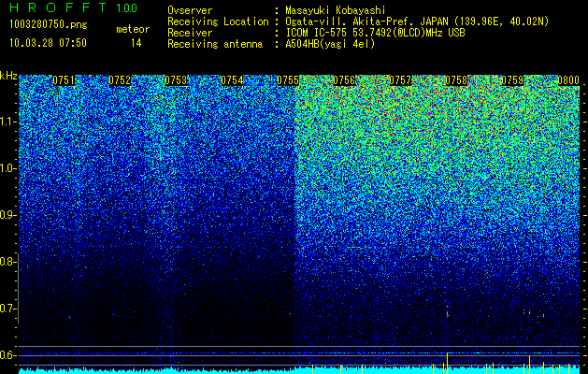Click the Receiving Location label
588x374 pixels.
(x=218, y=22)
